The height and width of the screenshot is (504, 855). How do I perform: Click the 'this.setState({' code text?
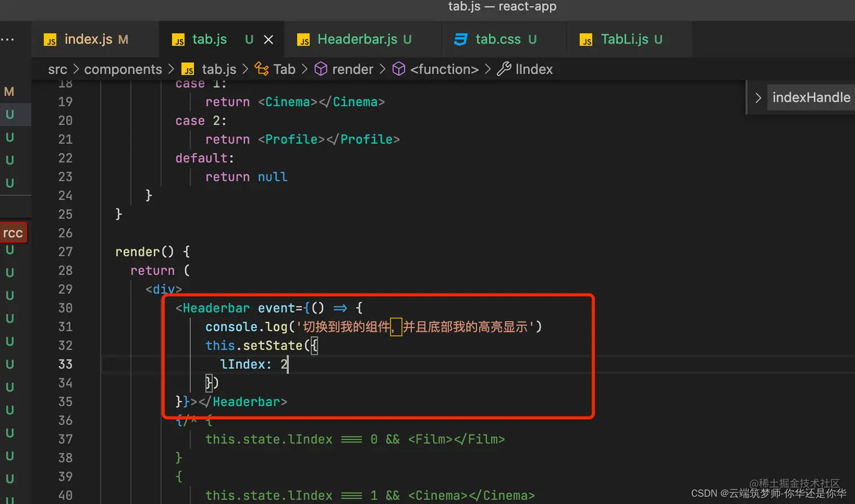262,346
